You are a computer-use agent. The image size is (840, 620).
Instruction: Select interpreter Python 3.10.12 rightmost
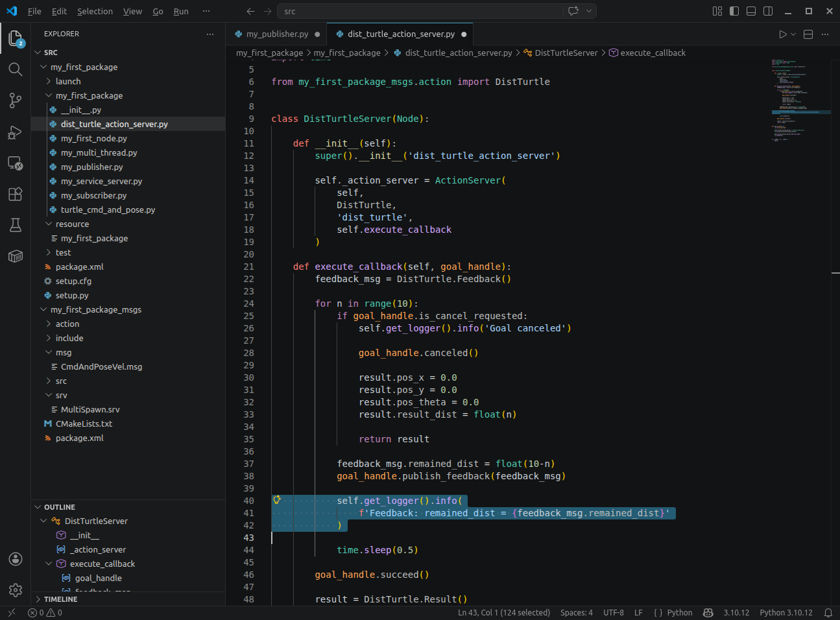tap(786, 612)
